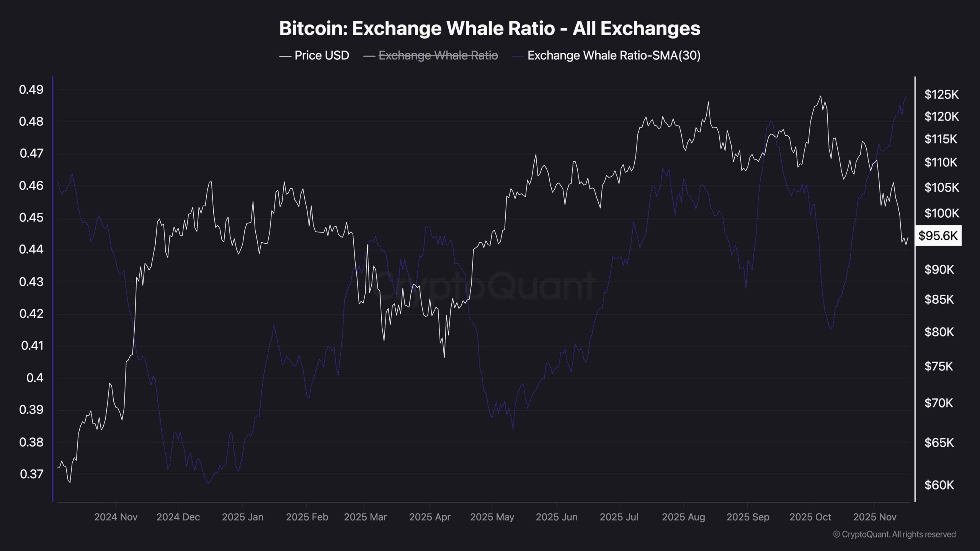Click the $60K right axis label
980x551 pixels.
click(x=939, y=485)
